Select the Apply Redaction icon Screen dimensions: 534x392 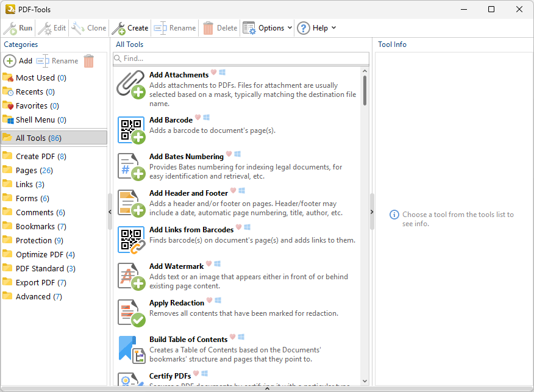[132, 313]
